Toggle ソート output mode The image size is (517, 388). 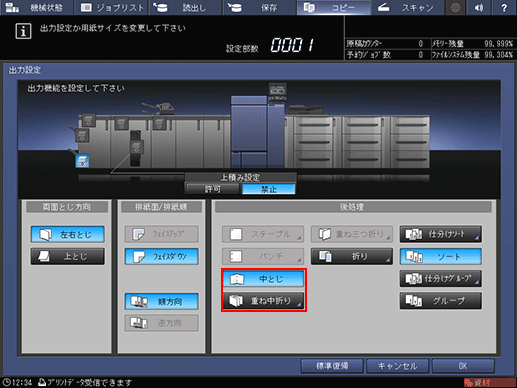441,256
